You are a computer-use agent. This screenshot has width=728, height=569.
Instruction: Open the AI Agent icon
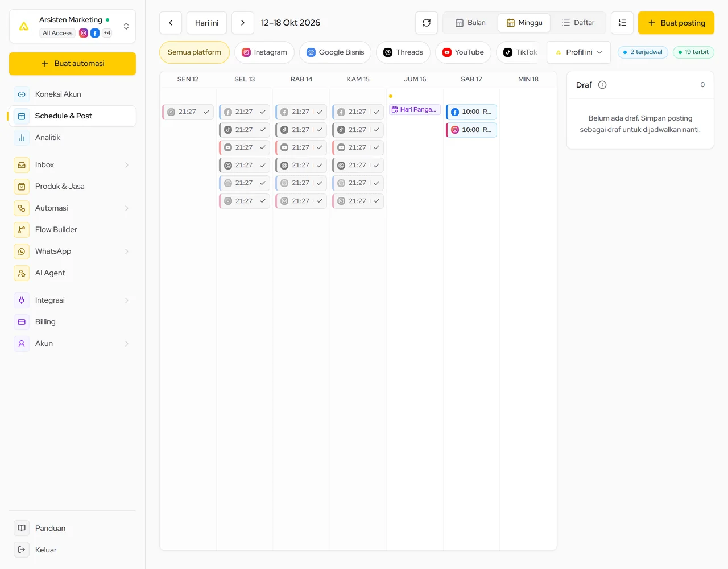(22, 273)
